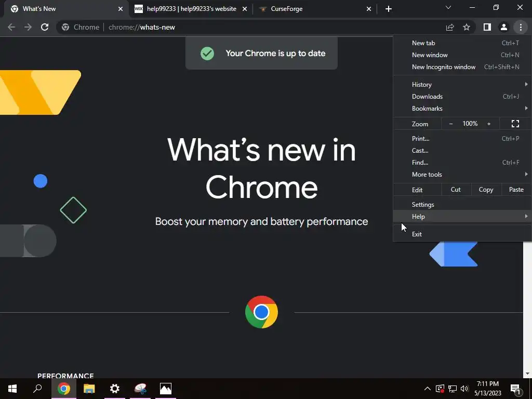This screenshot has width=532, height=399.
Task: Open taskbar search magnifier
Action: (37, 389)
